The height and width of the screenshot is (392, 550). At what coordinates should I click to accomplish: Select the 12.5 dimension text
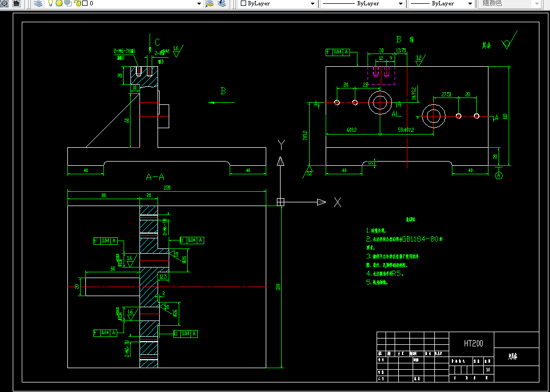tap(163, 277)
